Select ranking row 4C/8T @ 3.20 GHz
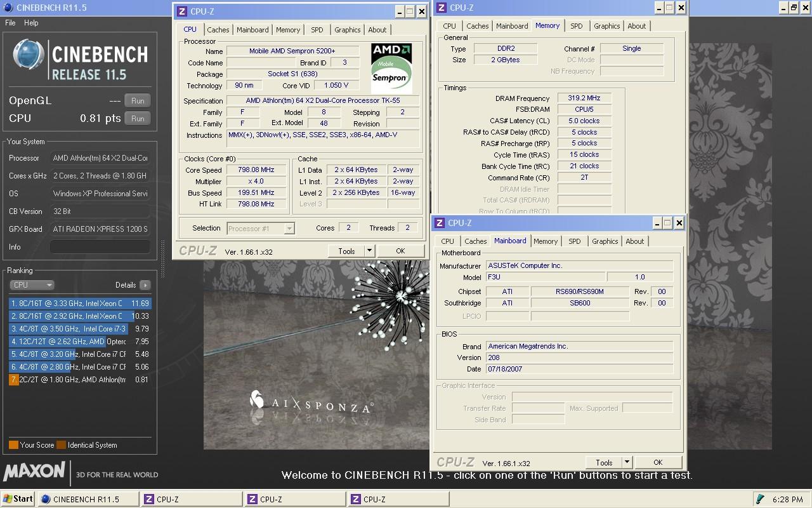The width and height of the screenshot is (812, 508). (x=80, y=354)
